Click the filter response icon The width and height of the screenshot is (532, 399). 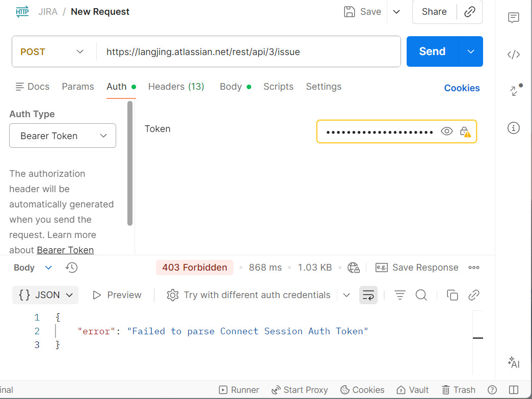click(400, 295)
